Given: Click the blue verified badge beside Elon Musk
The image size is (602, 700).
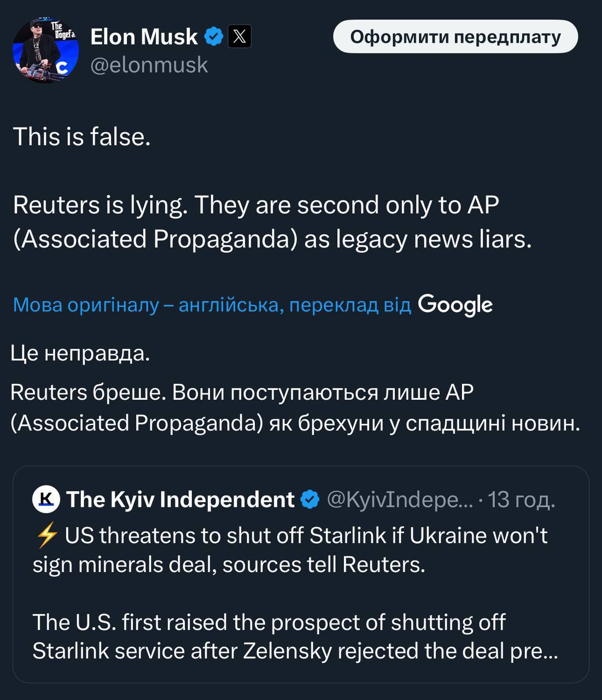Looking at the screenshot, I should [x=214, y=37].
